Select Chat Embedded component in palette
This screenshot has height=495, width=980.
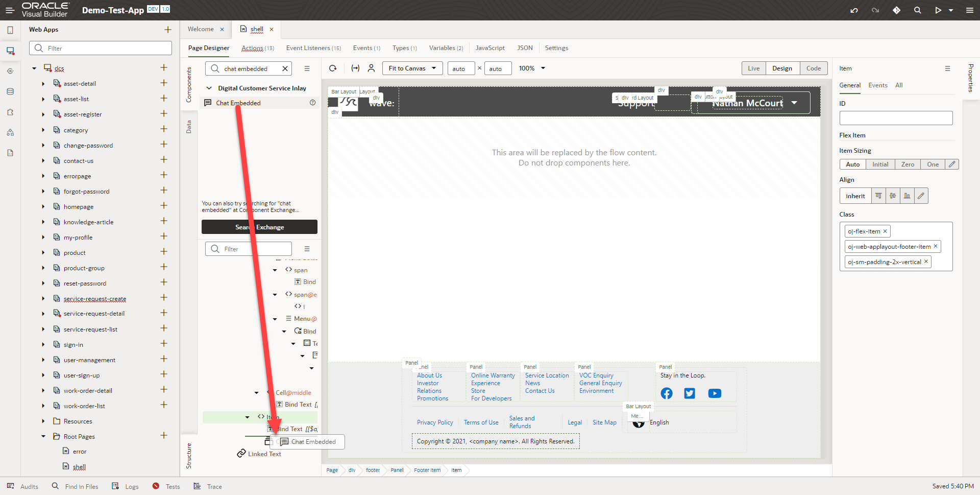tap(259, 103)
